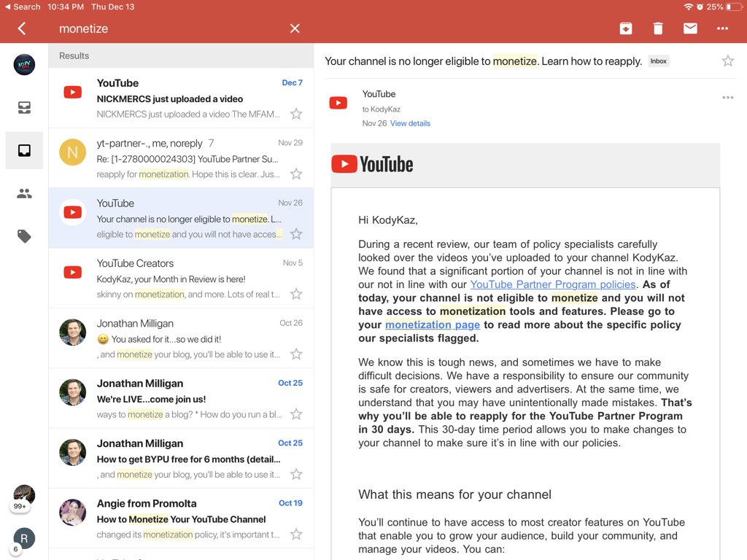The image size is (747, 560).
Task: Select YouTube Creators sender avatar
Action: 72,272
